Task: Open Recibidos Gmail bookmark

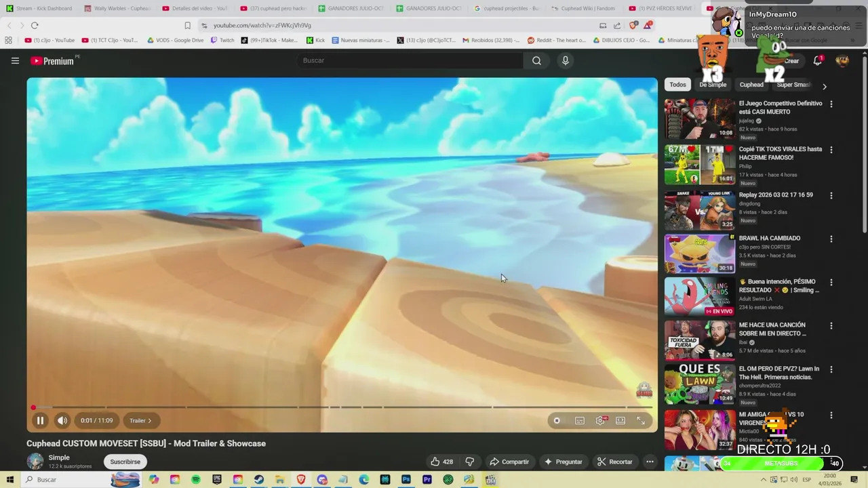Action: pos(491,40)
